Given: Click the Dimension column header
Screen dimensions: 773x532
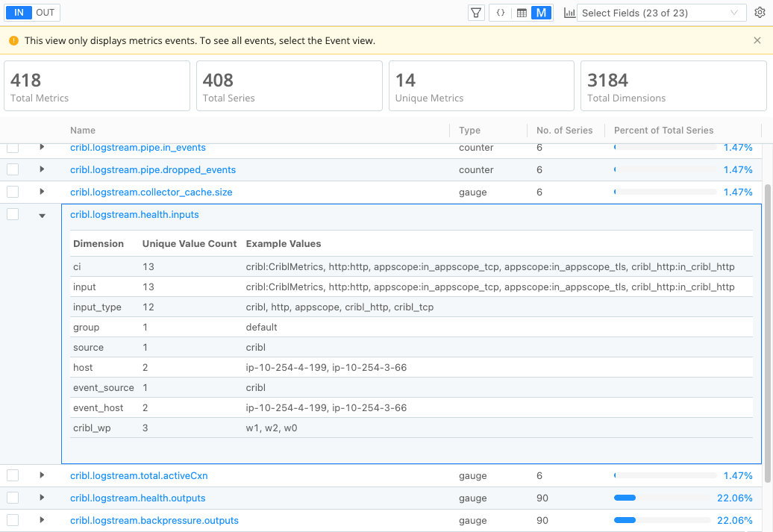Looking at the screenshot, I should (98, 243).
